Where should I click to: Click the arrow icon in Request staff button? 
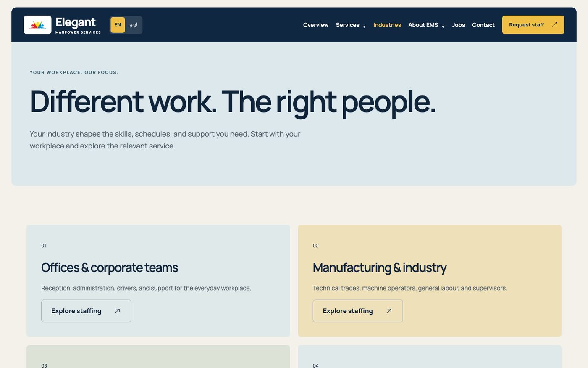point(554,25)
